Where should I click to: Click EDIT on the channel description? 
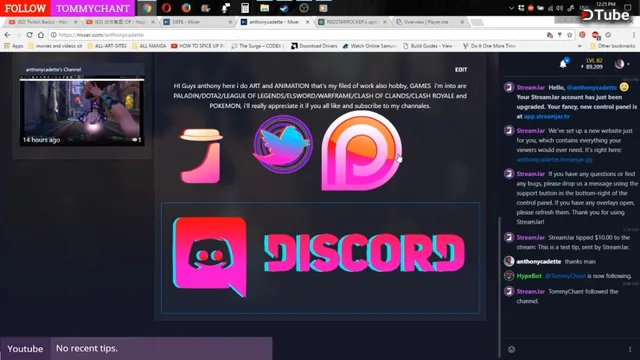pos(461,70)
